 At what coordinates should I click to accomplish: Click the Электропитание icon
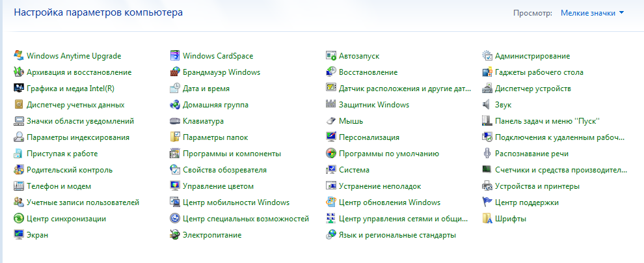[x=175, y=234]
